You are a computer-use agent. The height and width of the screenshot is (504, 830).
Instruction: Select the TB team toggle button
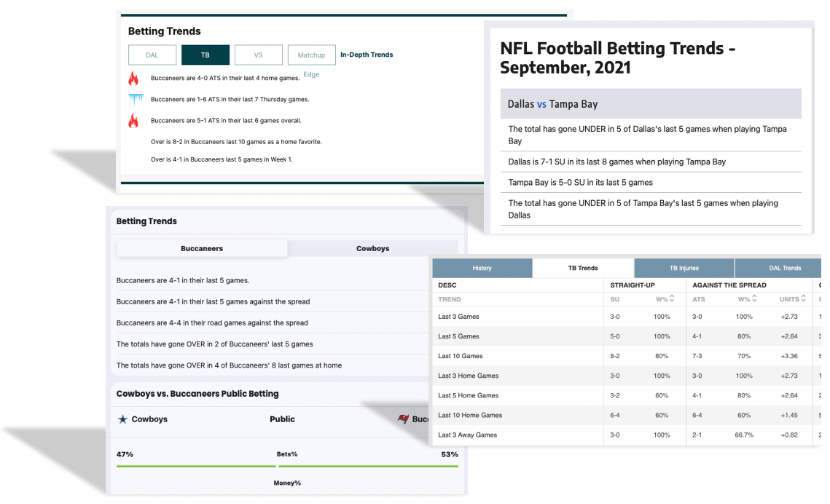pyautogui.click(x=205, y=55)
